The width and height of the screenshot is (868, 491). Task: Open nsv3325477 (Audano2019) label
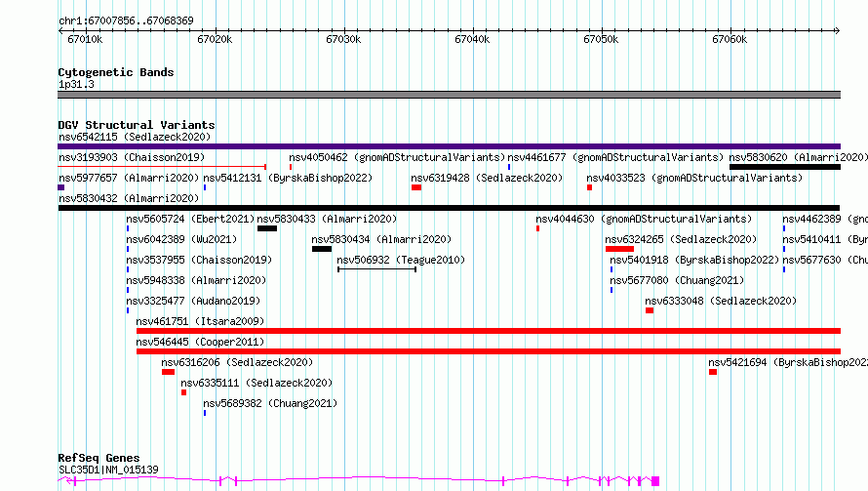click(x=193, y=301)
